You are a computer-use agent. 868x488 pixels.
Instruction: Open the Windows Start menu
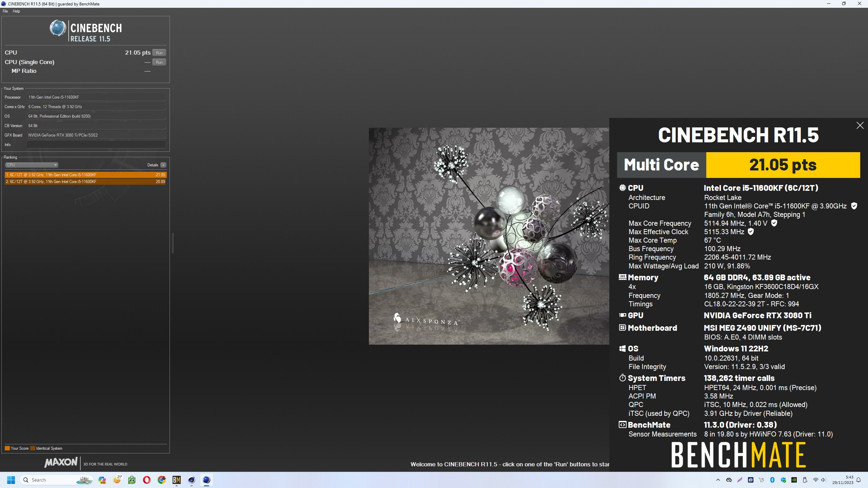click(x=11, y=480)
